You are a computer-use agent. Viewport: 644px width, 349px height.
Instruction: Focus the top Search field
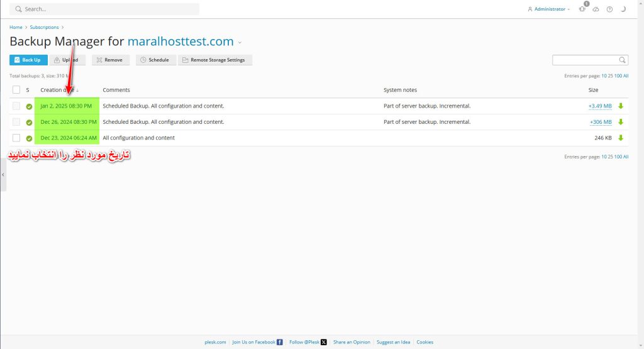[x=104, y=9]
